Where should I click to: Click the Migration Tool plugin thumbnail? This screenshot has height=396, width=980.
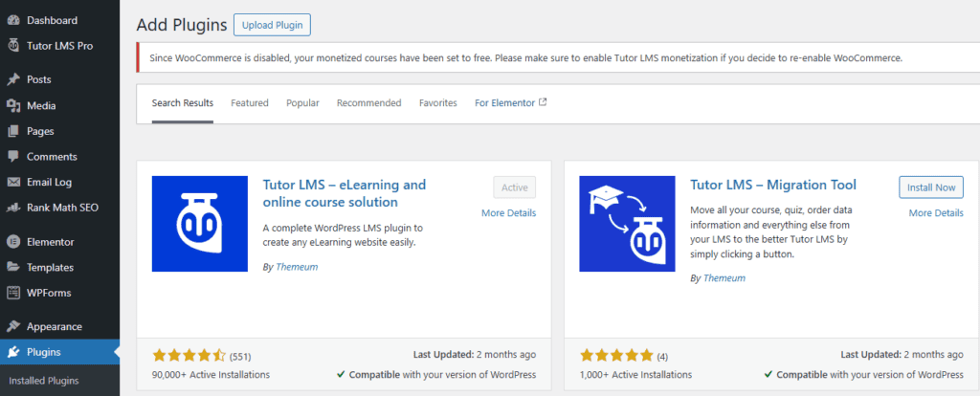click(x=627, y=224)
